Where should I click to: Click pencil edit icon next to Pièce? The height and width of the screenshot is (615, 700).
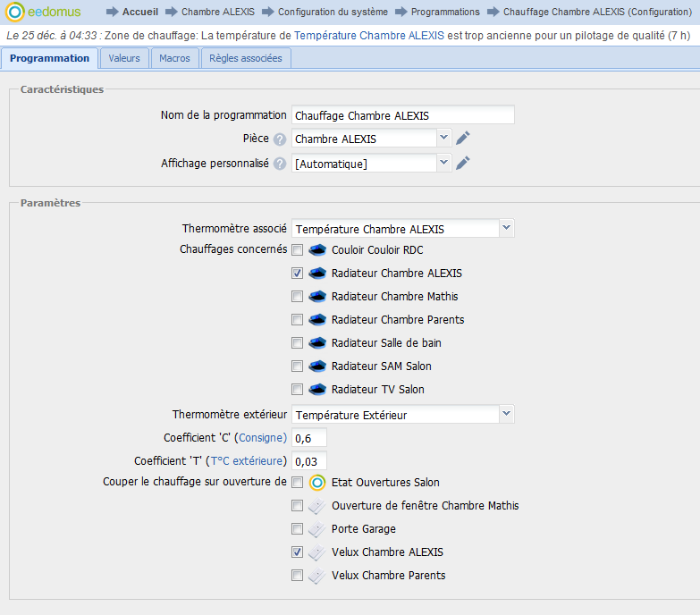[462, 139]
